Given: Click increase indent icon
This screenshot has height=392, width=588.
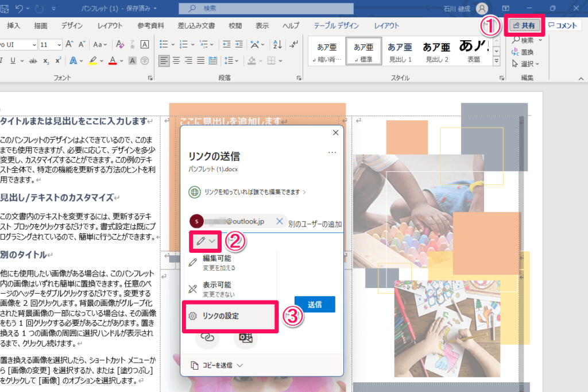Looking at the screenshot, I should point(239,44).
